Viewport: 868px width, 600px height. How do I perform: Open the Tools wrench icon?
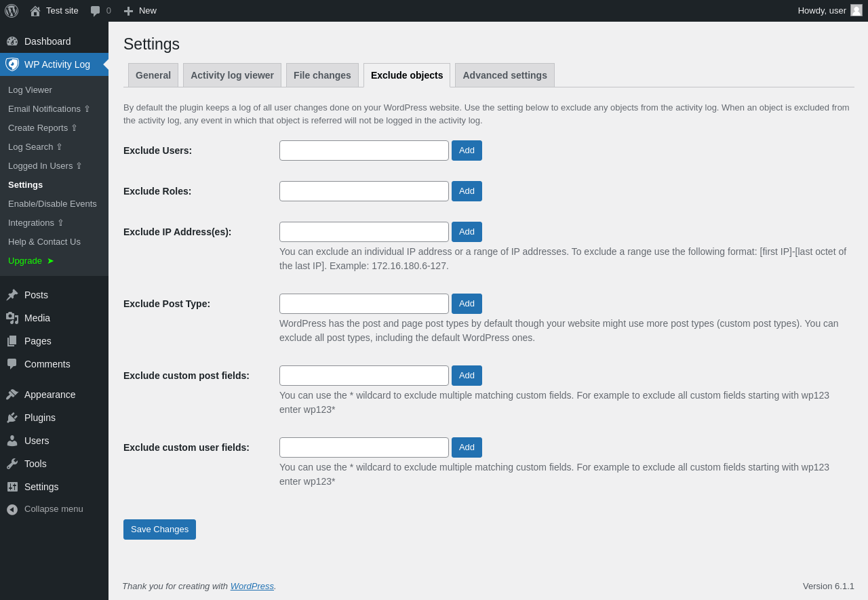(12, 464)
